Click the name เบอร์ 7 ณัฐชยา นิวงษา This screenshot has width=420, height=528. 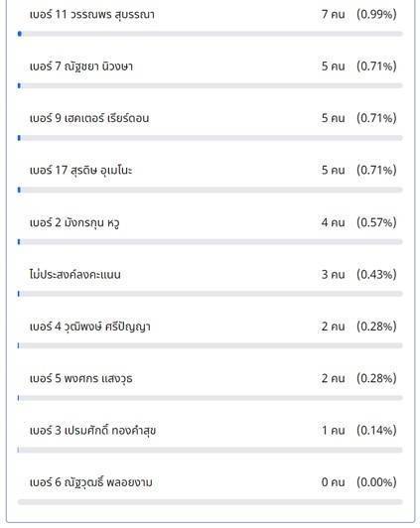click(81, 66)
